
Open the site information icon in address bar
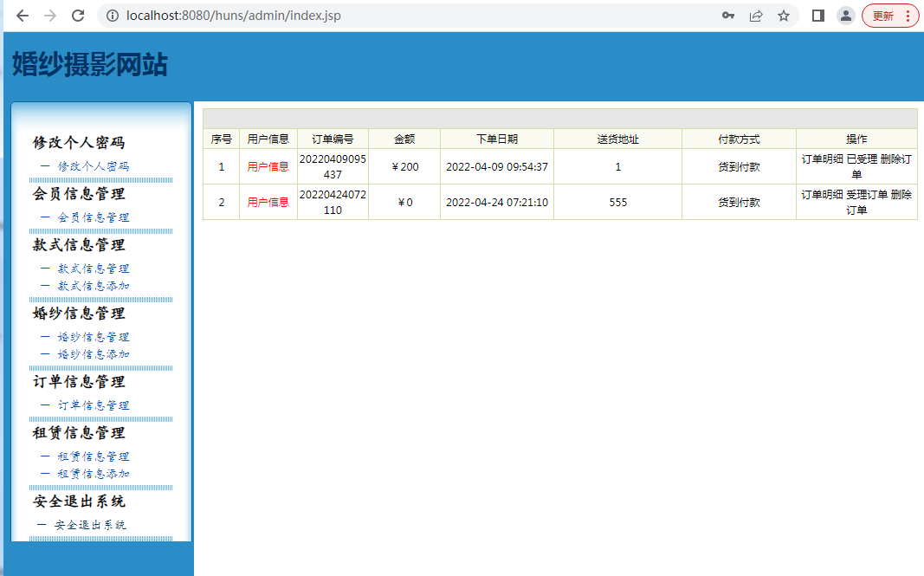110,16
